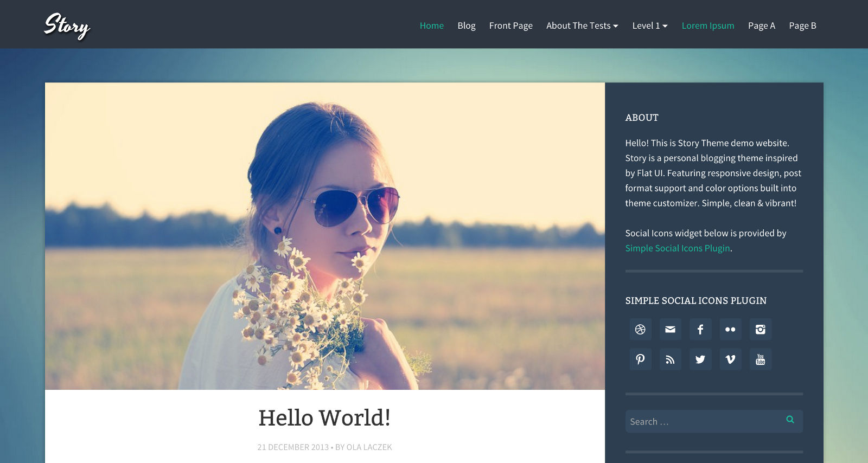This screenshot has height=463, width=868.
Task: Open the Instagram social icon
Action: tap(761, 329)
